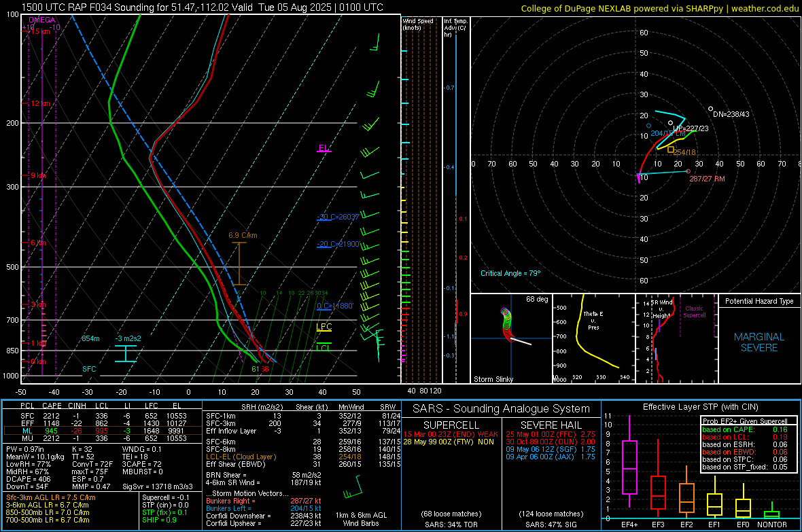The width and height of the screenshot is (802, 532).
Task: Select the green LCL level marker on skew-T
Action: click(x=324, y=348)
